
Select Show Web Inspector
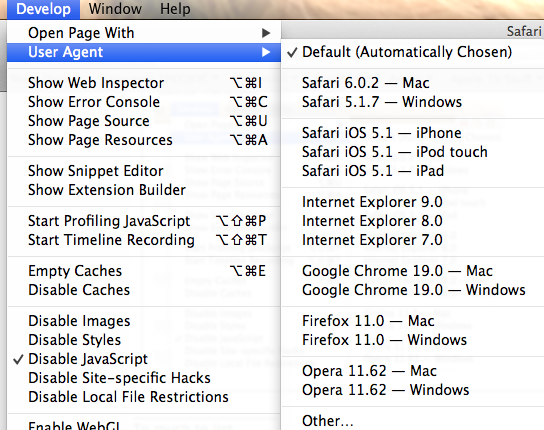tap(144, 83)
